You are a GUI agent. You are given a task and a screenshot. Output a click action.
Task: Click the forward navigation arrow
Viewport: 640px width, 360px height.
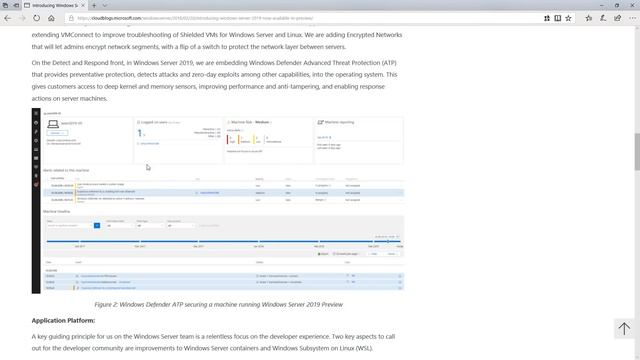click(22, 18)
